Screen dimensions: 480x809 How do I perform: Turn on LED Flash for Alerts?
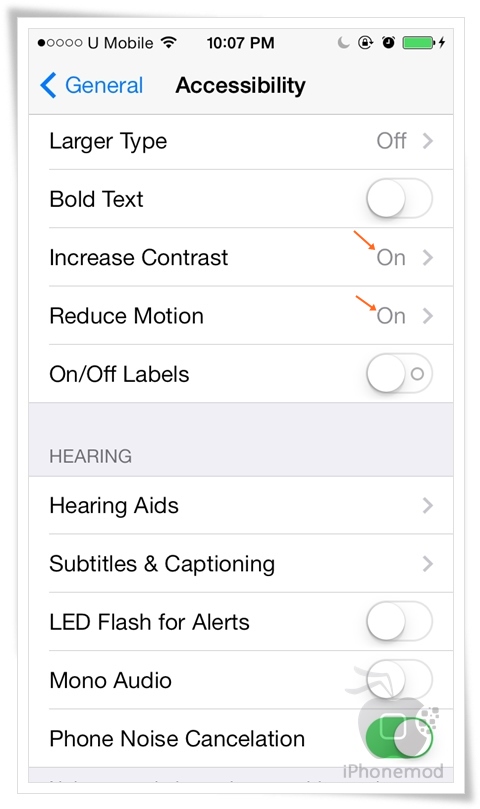tap(399, 621)
